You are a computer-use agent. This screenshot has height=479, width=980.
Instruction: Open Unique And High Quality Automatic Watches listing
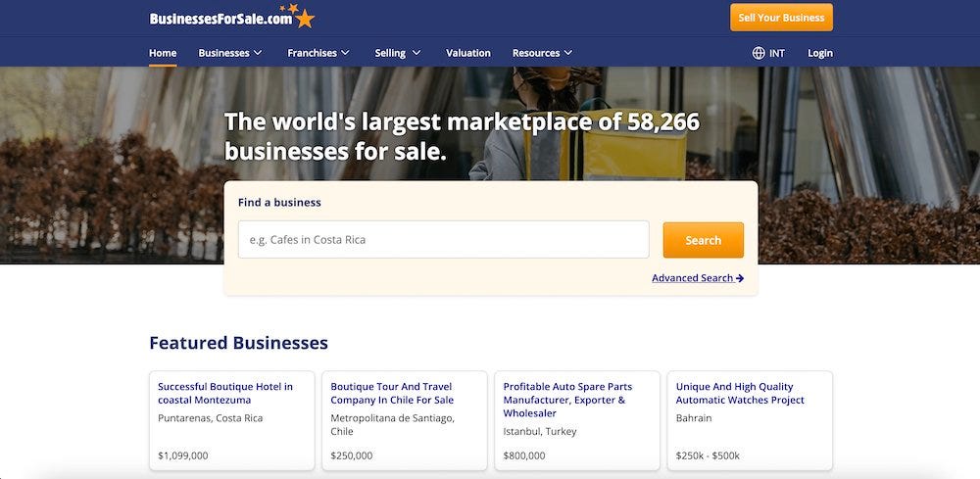coord(740,394)
